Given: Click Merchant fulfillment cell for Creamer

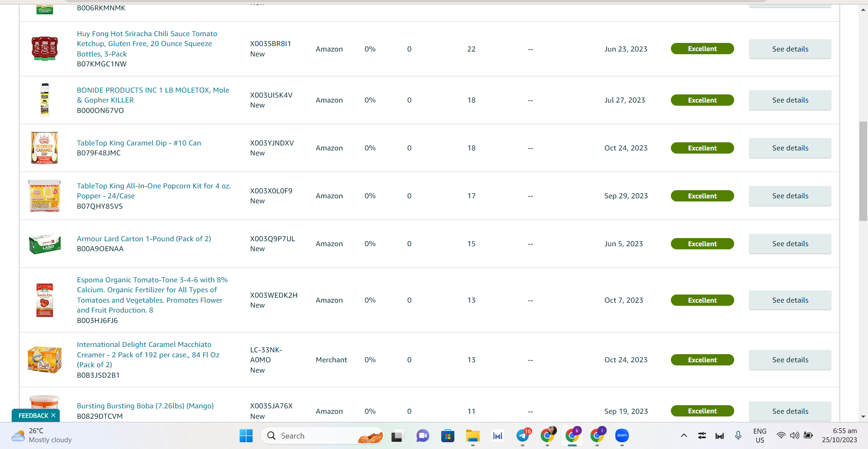Looking at the screenshot, I should 331,360.
